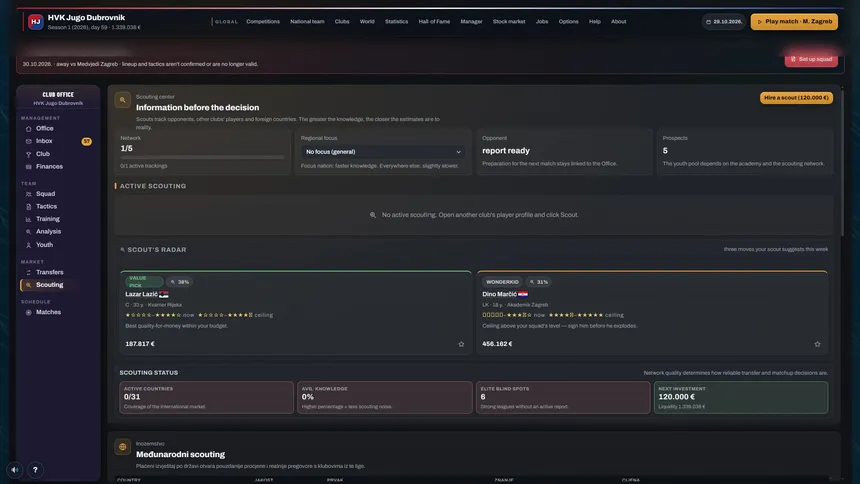
Task: Click the Opponent report ready card
Action: click(x=564, y=151)
